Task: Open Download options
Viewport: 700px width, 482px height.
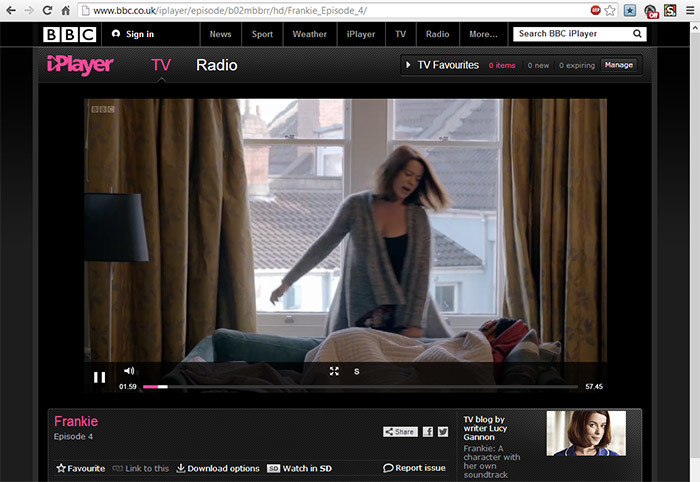Action: [218, 468]
